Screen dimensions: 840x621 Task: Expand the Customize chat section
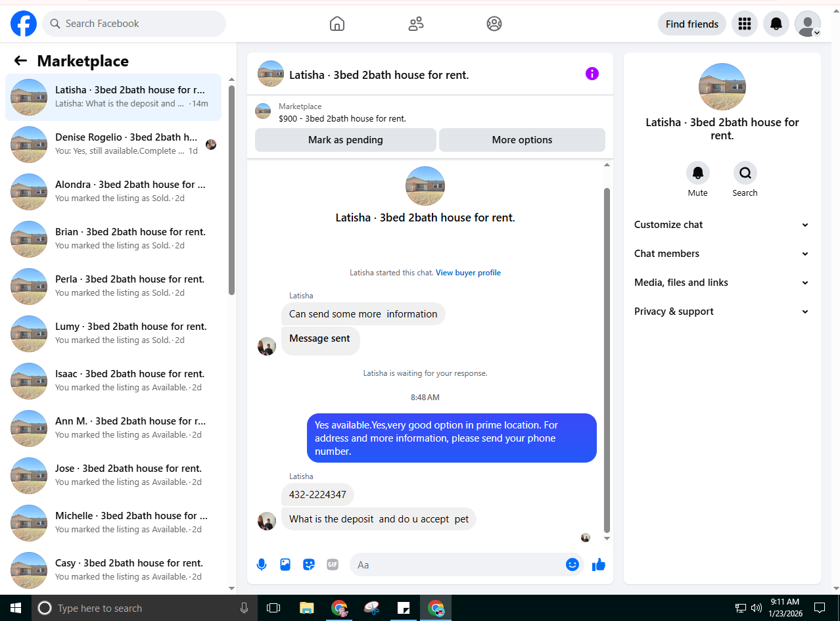722,225
